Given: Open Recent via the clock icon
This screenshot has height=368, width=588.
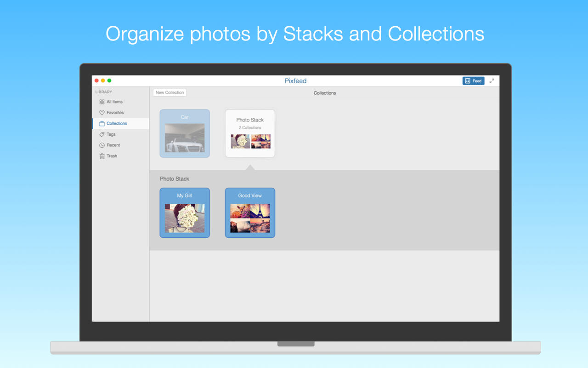Looking at the screenshot, I should point(102,145).
